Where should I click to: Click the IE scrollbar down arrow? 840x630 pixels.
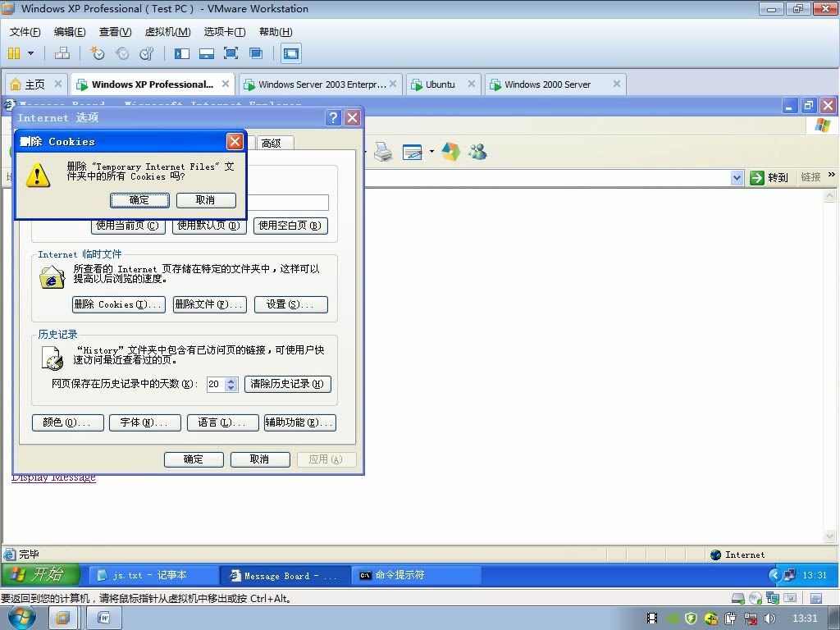pos(830,536)
